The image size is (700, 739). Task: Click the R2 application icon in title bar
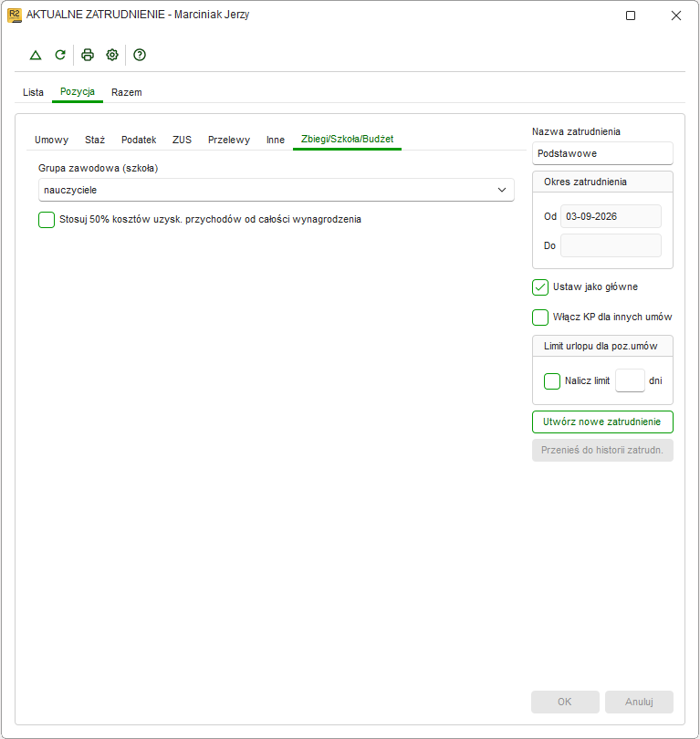14,16
